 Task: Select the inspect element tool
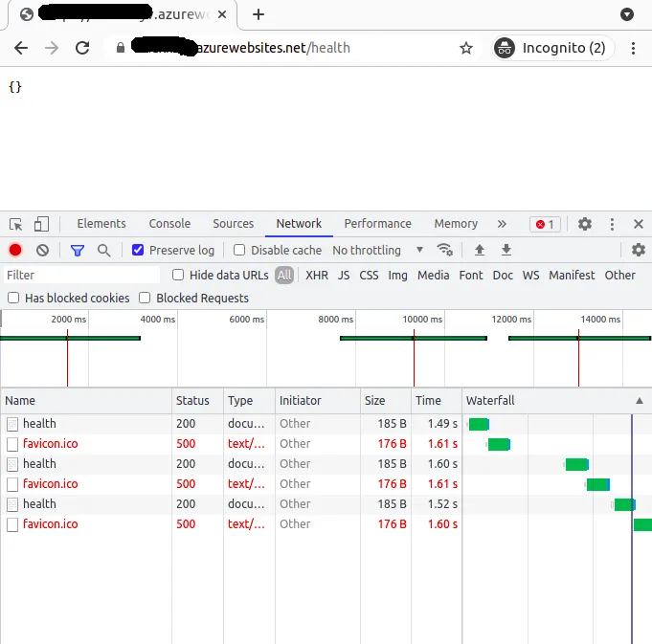(x=16, y=224)
